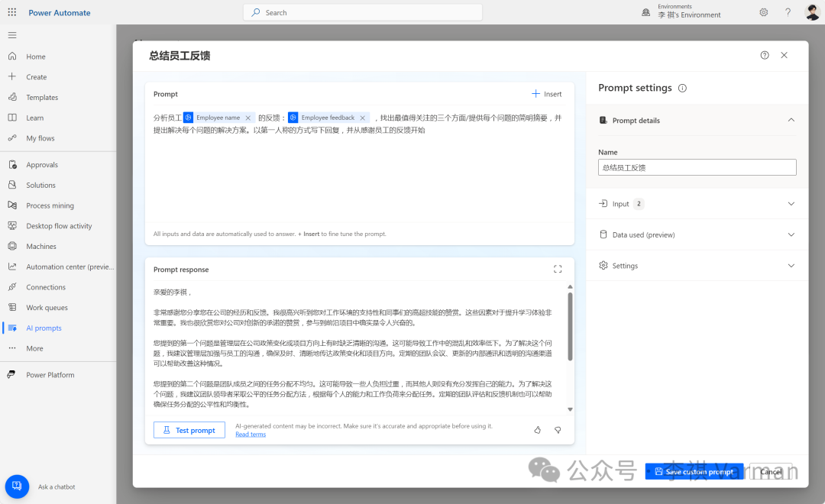This screenshot has width=825, height=504.
Task: Remove the Employee feedback input chip
Action: (363, 118)
